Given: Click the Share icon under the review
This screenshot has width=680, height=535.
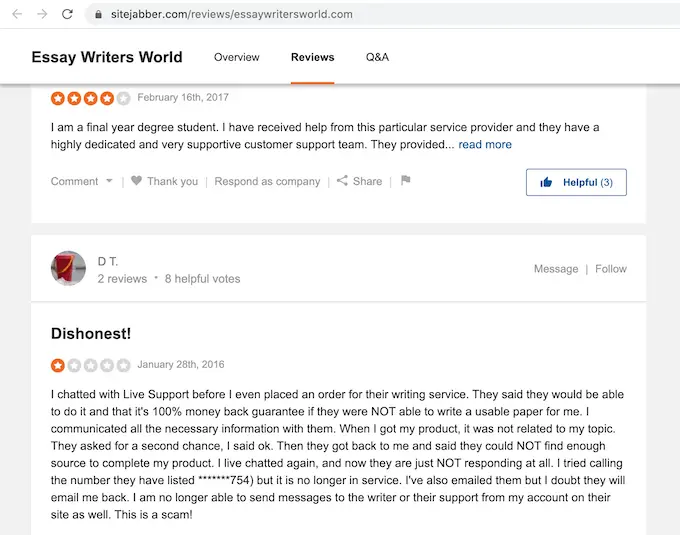Looking at the screenshot, I should (342, 181).
